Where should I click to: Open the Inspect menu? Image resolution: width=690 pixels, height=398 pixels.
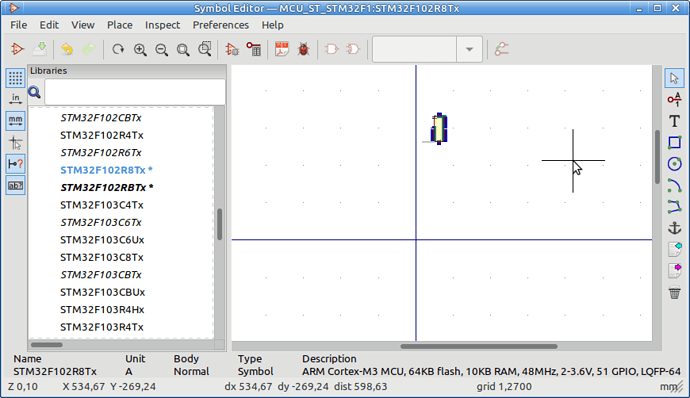[162, 25]
